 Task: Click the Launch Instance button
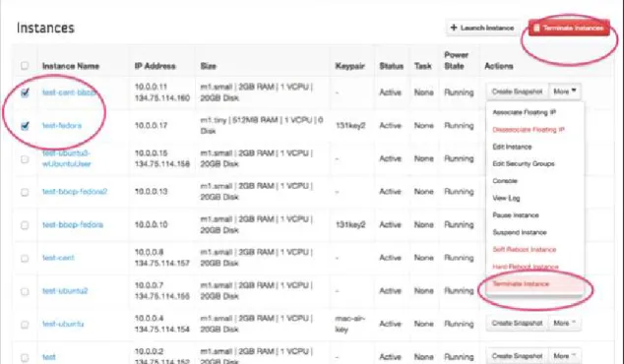pyautogui.click(x=482, y=28)
